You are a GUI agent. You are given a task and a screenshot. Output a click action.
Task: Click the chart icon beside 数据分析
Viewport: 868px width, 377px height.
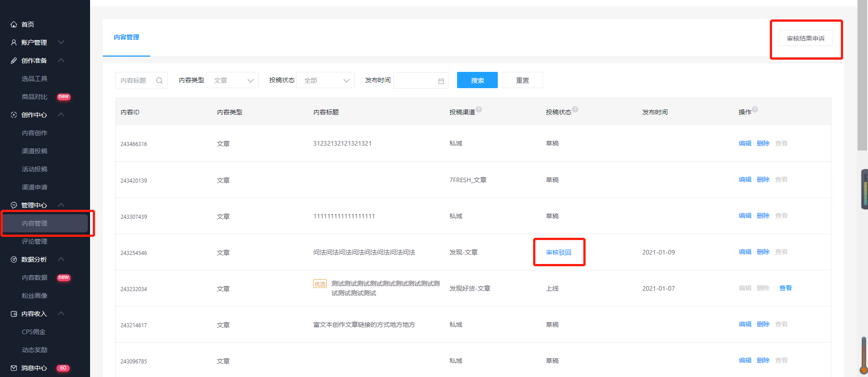(x=14, y=259)
